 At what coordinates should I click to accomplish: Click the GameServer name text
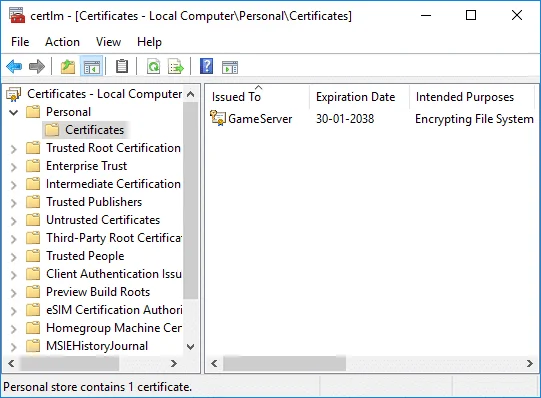coord(260,119)
